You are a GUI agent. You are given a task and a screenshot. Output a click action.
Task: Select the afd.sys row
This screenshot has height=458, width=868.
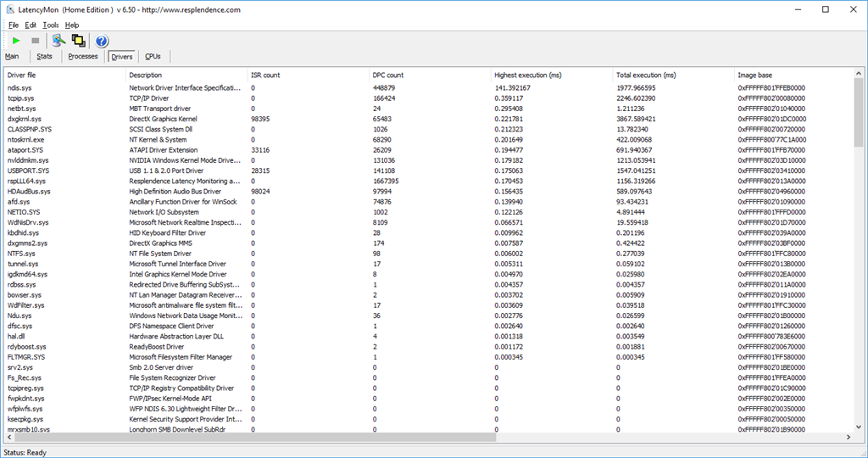click(429, 202)
